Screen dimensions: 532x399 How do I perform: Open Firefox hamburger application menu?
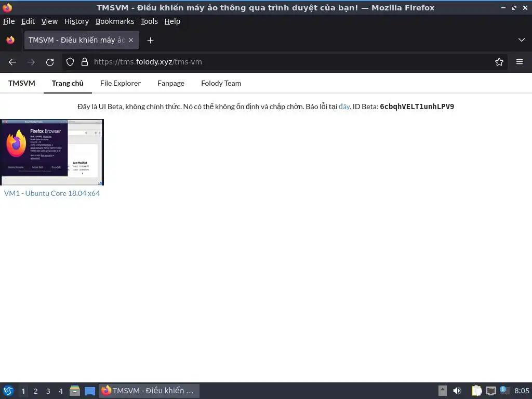(520, 62)
